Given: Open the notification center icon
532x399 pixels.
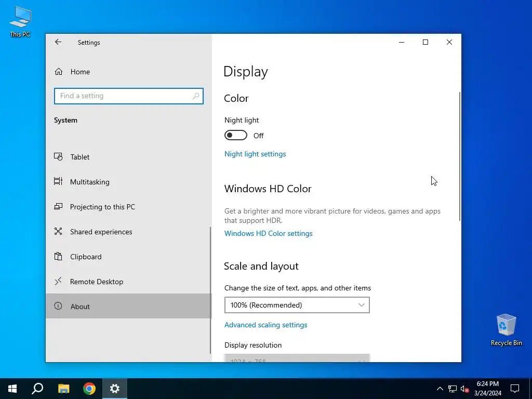Looking at the screenshot, I should [515, 389].
